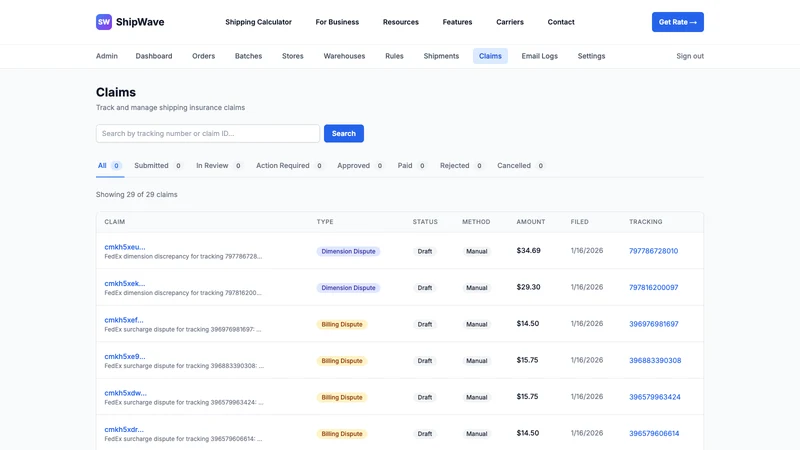Open claim cmkh5xe9...
The height and width of the screenshot is (450, 800).
point(124,357)
